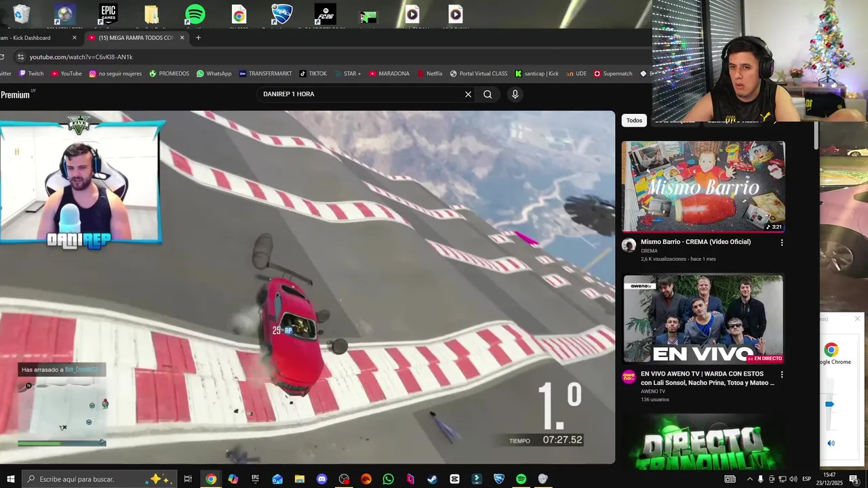This screenshot has height=488, width=868.
Task: Open 'Mismo Barrio - CREMA (Video Oficial)' title
Action: [x=696, y=242]
